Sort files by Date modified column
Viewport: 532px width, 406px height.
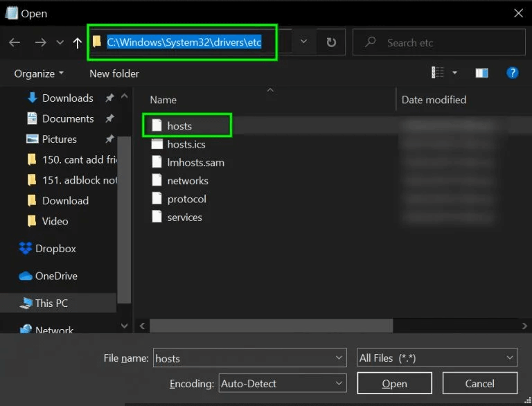pos(434,100)
